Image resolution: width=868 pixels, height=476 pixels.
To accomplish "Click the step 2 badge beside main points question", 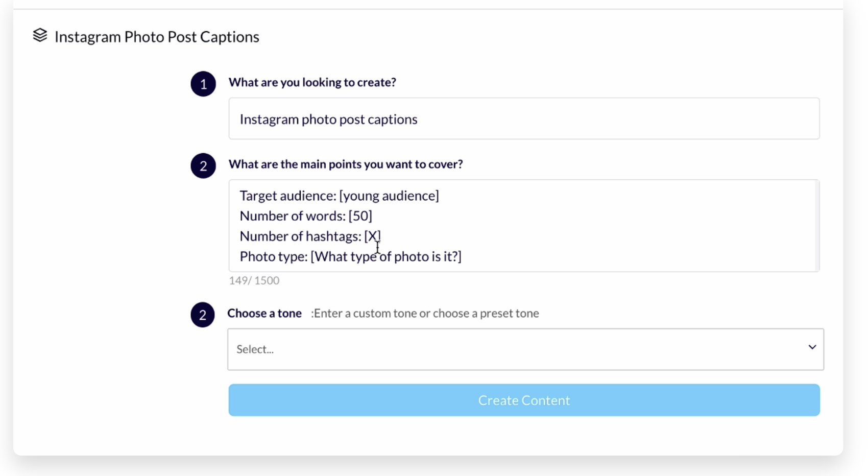I will pyautogui.click(x=203, y=165).
